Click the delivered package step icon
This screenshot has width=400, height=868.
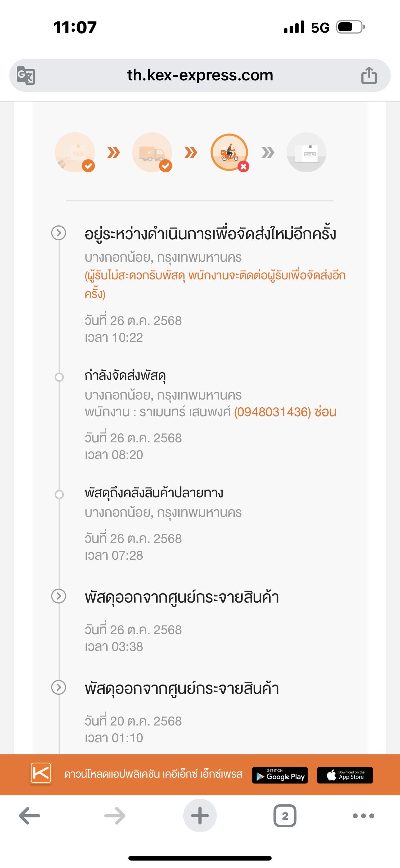(306, 152)
